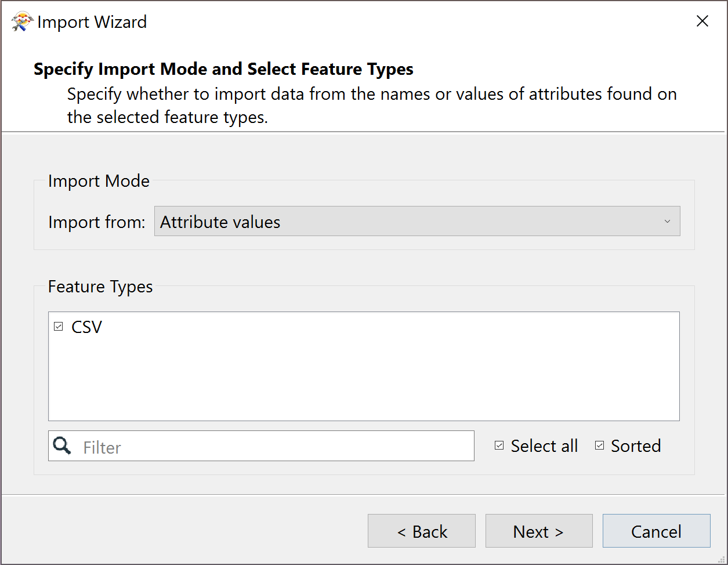
Task: Click the Next > button
Action: pos(538,531)
